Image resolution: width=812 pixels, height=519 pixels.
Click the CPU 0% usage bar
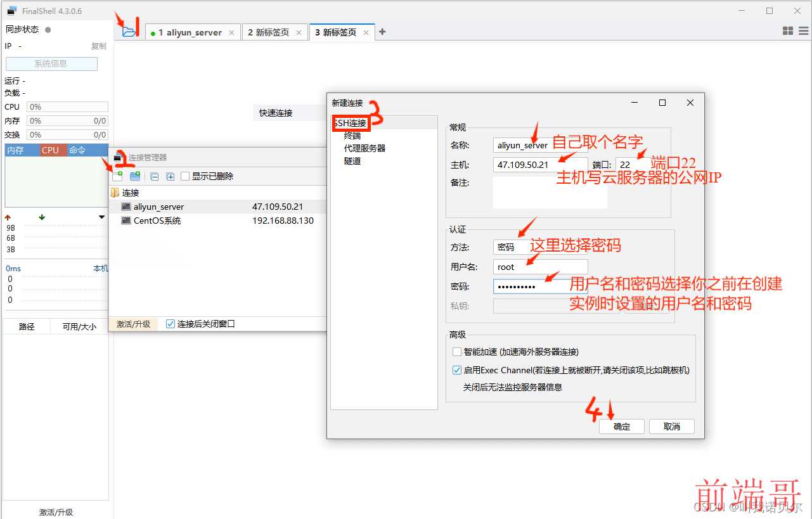coord(67,107)
